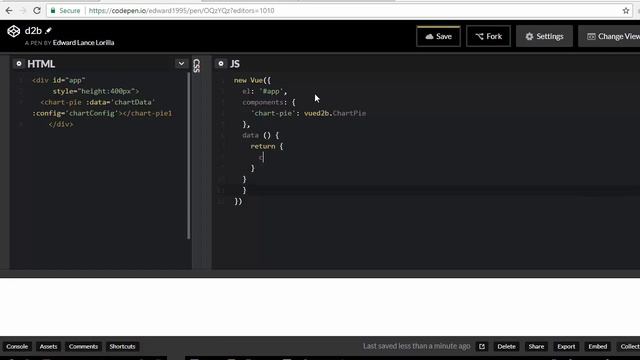This screenshot has height=360, width=640.
Task: Open the Comments panel
Action: (83, 347)
